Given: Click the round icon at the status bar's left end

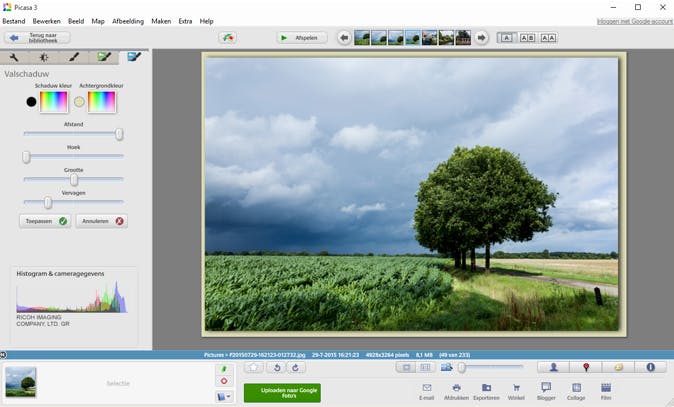Looking at the screenshot, I should pos(3,355).
